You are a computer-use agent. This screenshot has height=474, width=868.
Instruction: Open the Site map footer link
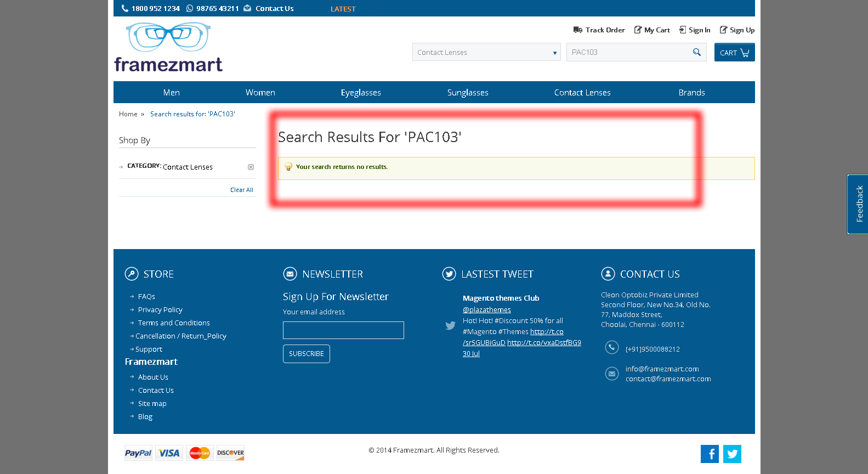click(152, 404)
